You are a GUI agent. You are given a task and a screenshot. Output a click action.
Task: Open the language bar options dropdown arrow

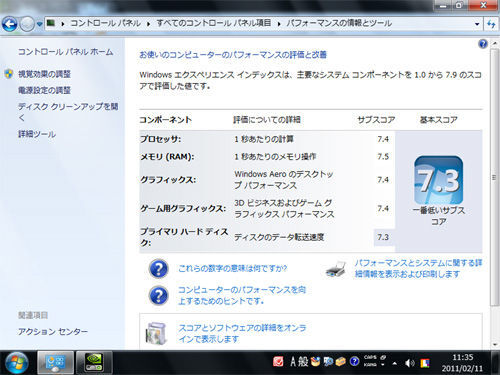click(383, 365)
